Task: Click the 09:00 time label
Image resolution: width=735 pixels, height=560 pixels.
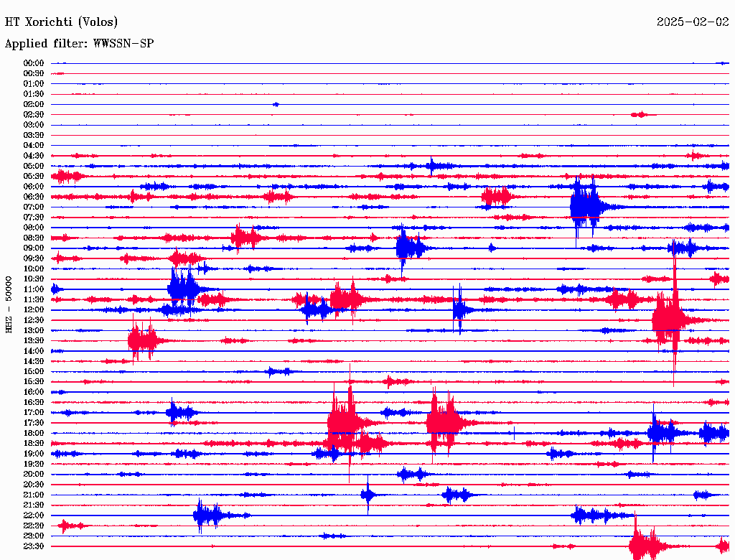Action: 34,248
